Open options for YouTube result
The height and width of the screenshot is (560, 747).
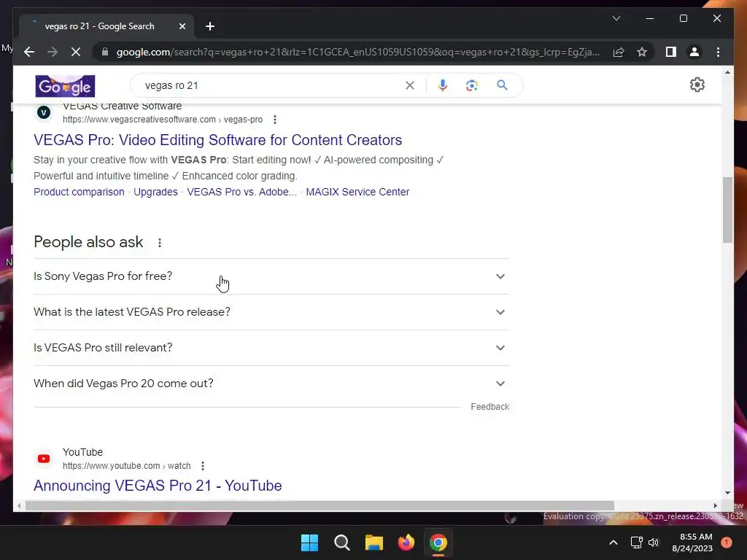[203, 466]
